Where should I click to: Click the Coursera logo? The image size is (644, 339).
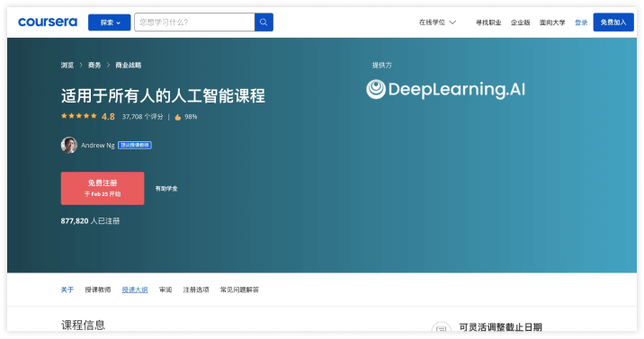[x=48, y=22]
